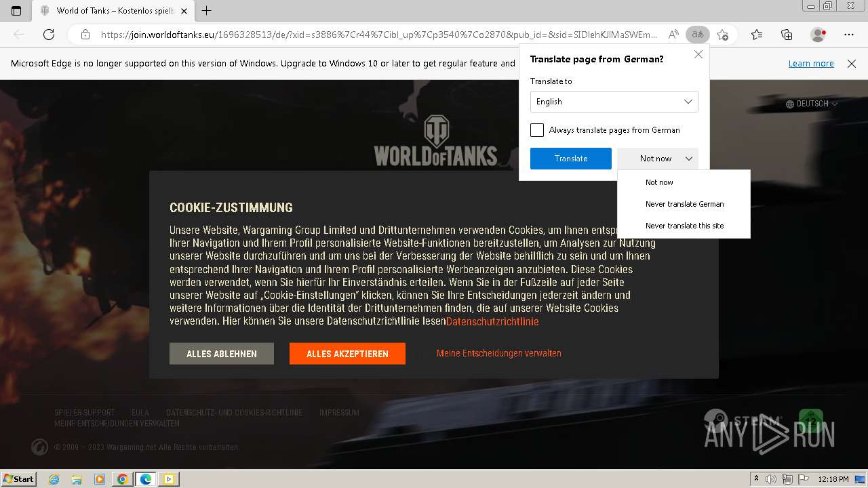
Task: Show hidden system tray icons
Action: pyautogui.click(x=757, y=479)
